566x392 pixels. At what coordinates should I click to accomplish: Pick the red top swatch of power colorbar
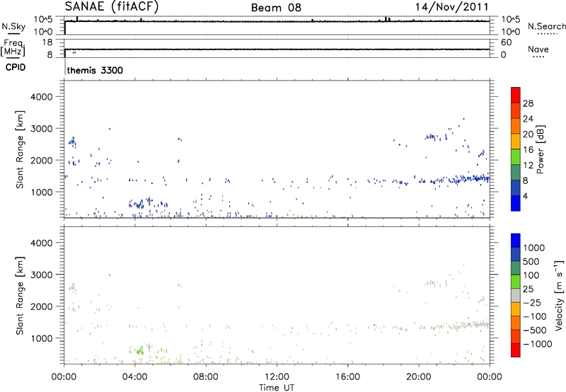click(516, 96)
